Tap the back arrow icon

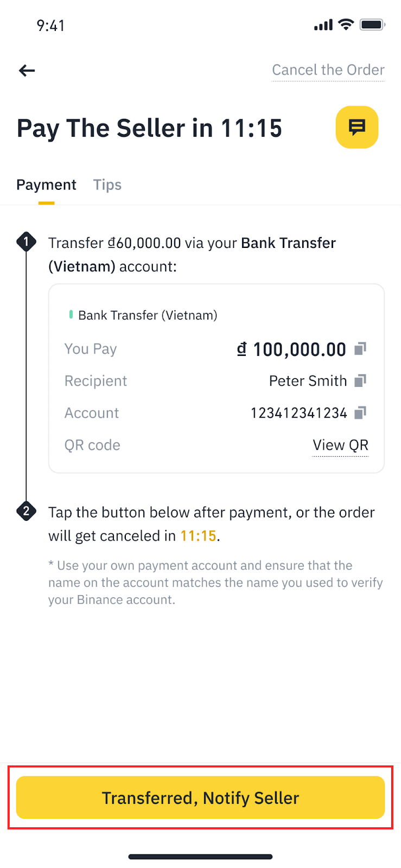click(x=27, y=71)
